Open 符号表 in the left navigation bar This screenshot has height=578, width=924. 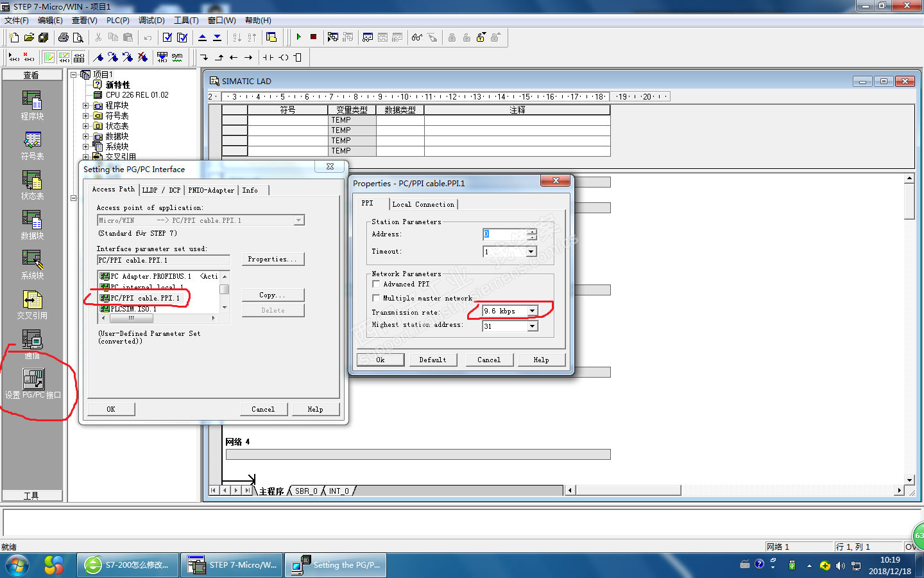32,145
